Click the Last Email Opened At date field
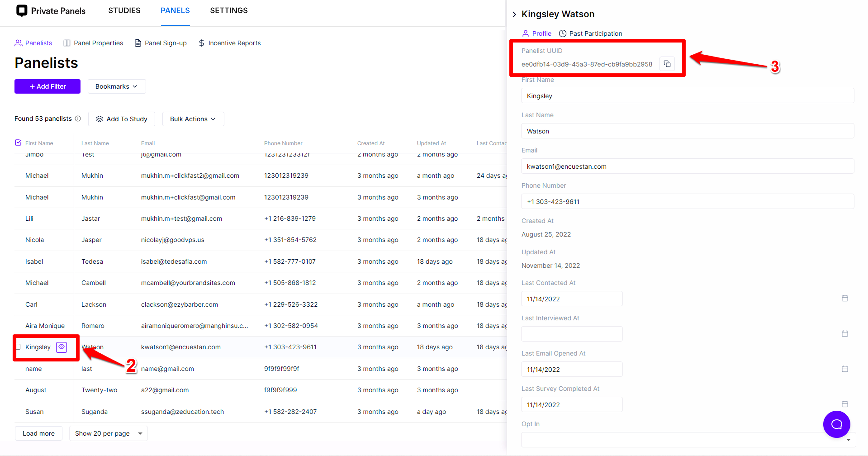The height and width of the screenshot is (456, 868). click(x=572, y=369)
